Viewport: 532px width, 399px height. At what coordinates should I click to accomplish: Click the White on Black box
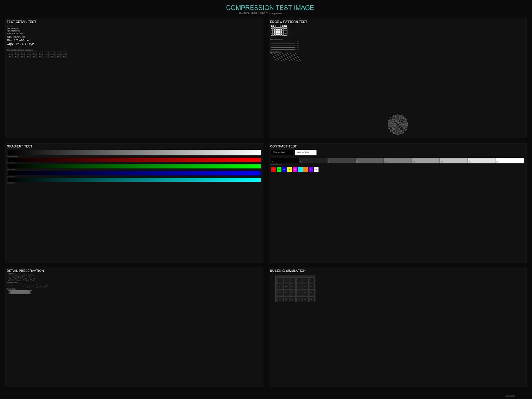click(x=282, y=152)
